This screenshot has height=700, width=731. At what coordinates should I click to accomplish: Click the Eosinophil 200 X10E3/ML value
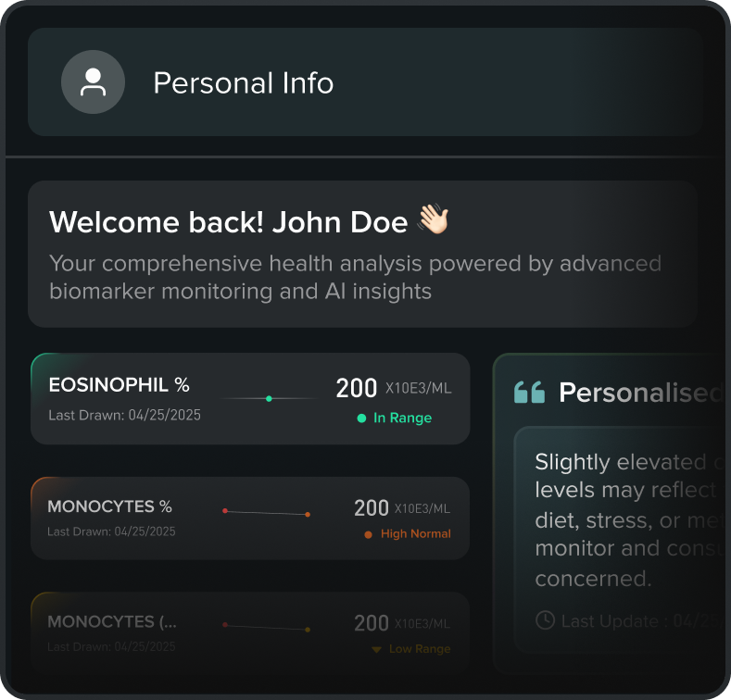[x=393, y=389]
